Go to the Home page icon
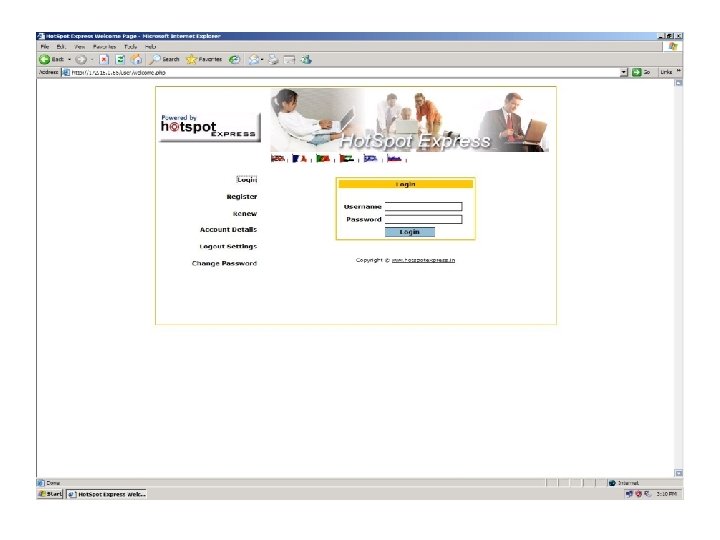720x540 pixels. 136,59
